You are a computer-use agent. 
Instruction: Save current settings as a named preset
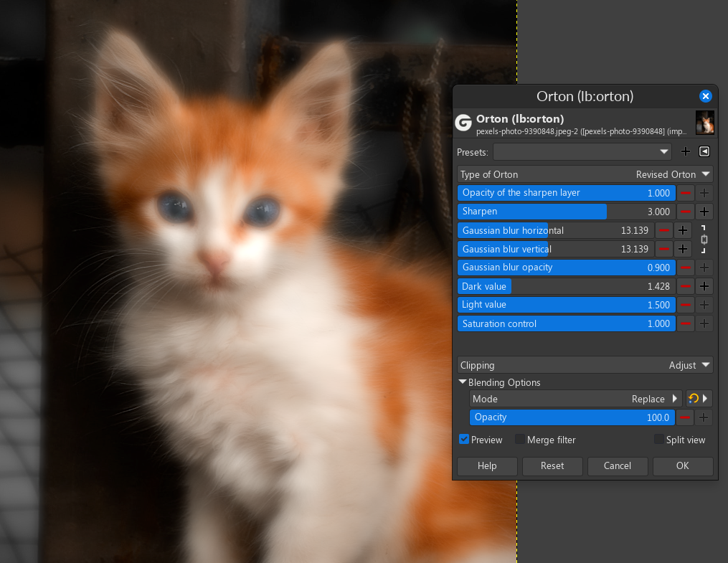pyautogui.click(x=685, y=152)
